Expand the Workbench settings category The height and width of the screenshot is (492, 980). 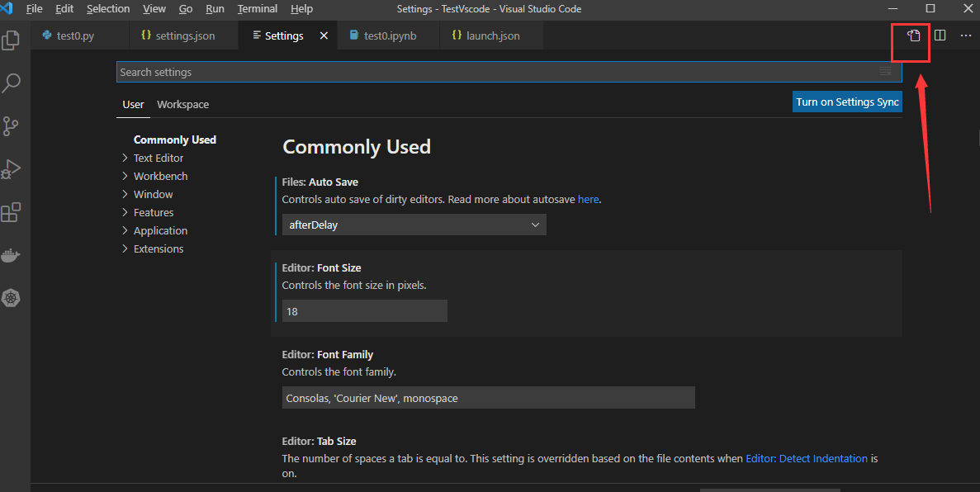tap(161, 177)
